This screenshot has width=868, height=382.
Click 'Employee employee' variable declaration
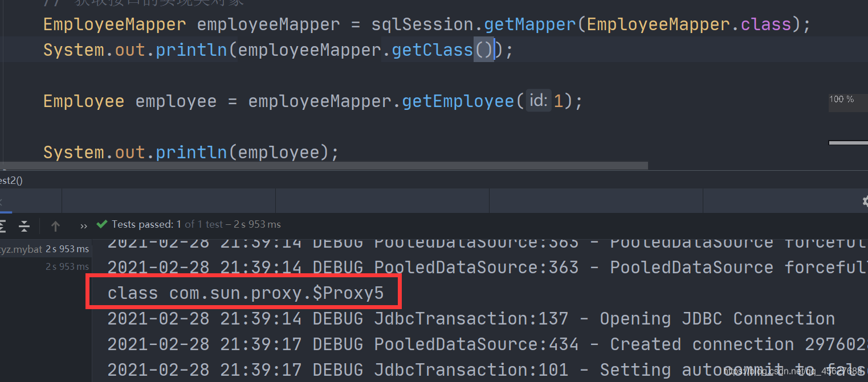(130, 101)
